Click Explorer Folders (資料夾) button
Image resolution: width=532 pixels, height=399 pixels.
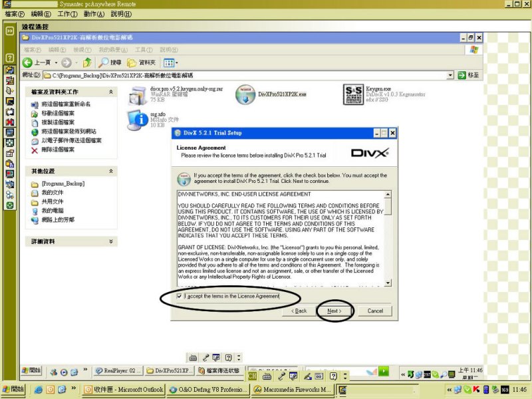[x=141, y=63]
